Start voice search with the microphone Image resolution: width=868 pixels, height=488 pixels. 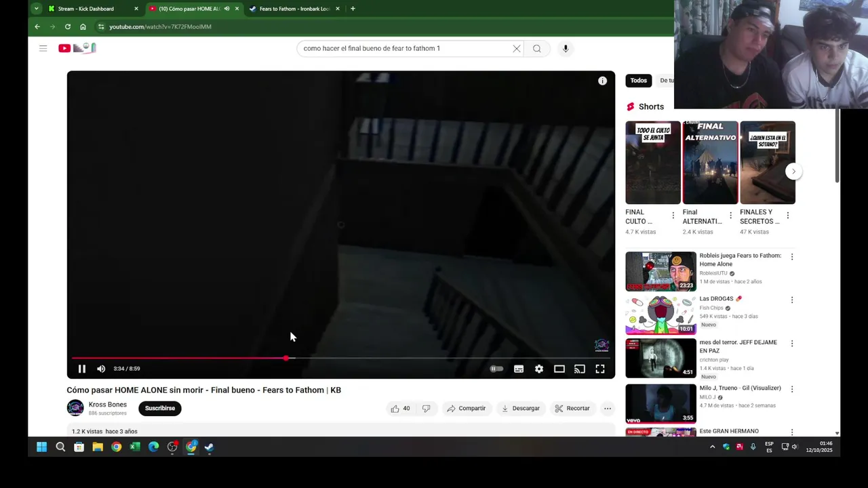[x=566, y=48]
